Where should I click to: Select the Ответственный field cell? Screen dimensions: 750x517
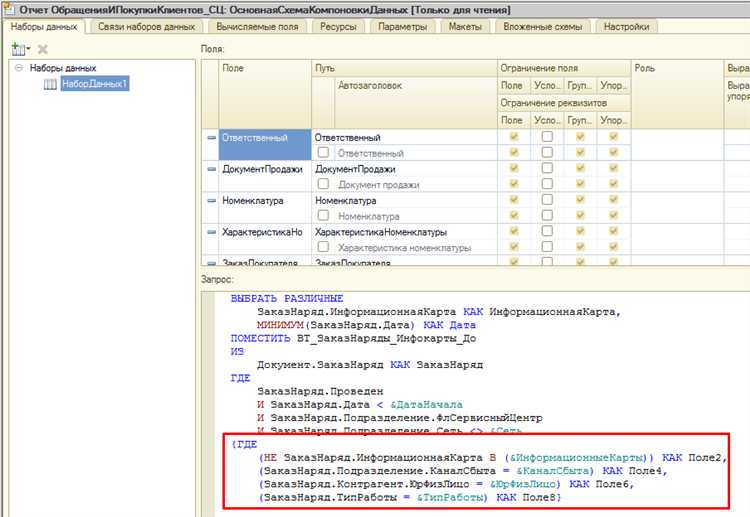(265, 145)
